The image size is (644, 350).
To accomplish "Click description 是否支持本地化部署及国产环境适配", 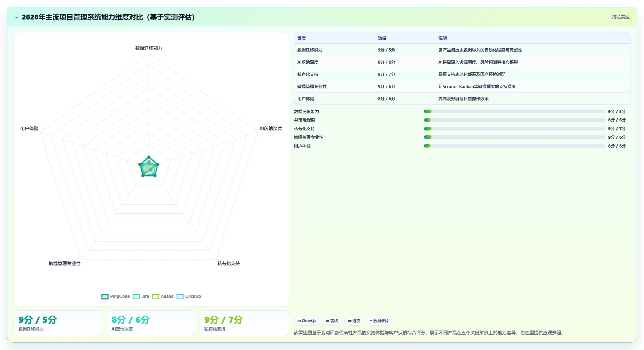I will pyautogui.click(x=472, y=74).
